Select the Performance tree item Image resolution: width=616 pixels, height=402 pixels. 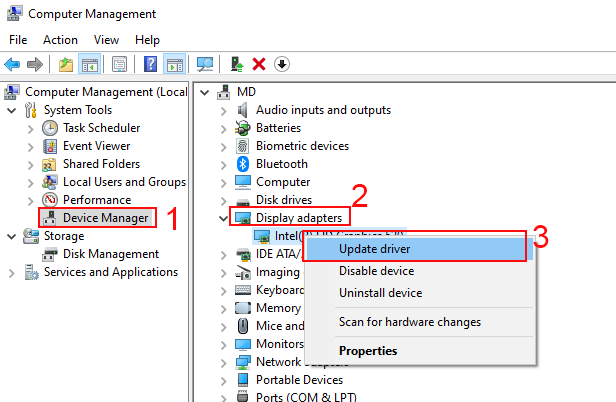(x=97, y=200)
